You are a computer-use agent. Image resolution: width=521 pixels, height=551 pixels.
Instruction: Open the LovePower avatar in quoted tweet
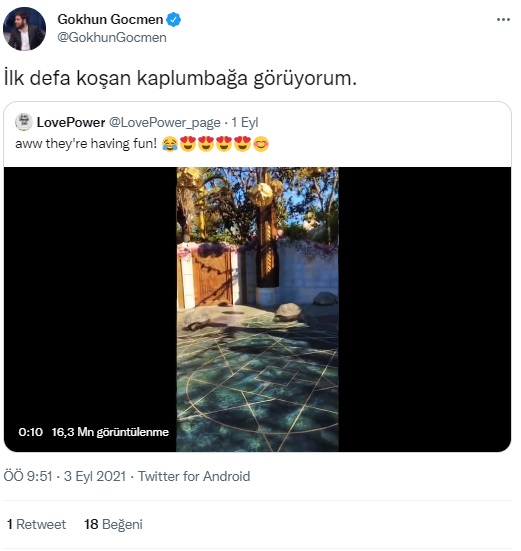coord(24,122)
